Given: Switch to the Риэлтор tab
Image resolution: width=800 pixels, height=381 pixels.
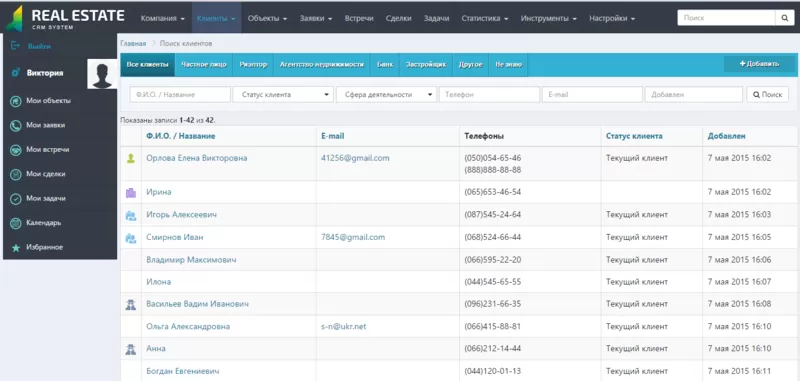Looking at the screenshot, I should [x=253, y=65].
